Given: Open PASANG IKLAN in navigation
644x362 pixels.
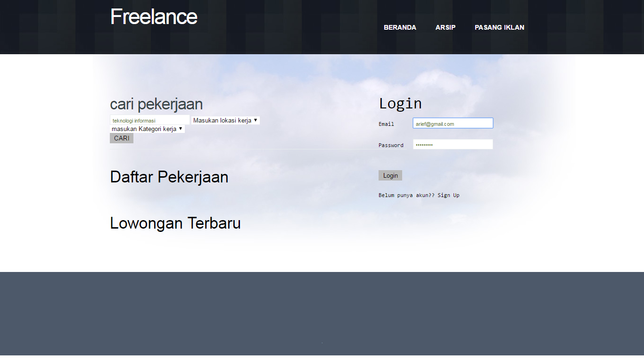Looking at the screenshot, I should tap(499, 27).
